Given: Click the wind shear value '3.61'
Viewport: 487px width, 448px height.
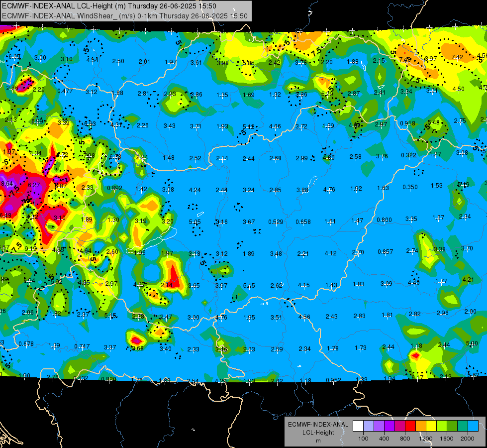Looking at the screenshot, I should point(196,63).
